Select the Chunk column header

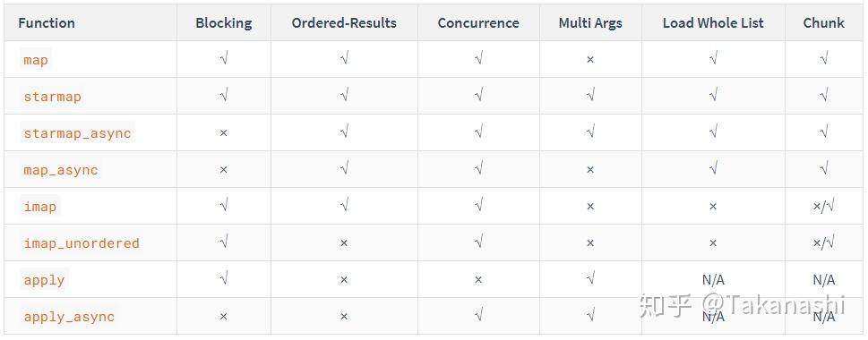[x=824, y=22]
